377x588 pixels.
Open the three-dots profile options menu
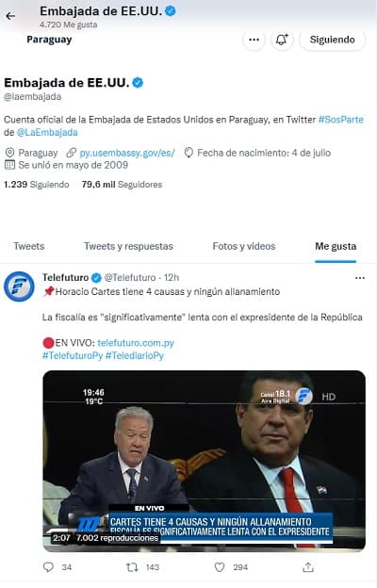pyautogui.click(x=254, y=40)
